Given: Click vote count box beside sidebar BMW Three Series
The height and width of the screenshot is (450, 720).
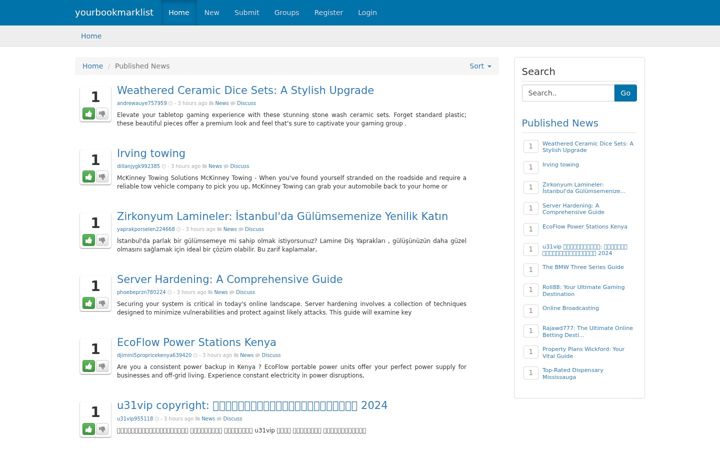Looking at the screenshot, I should pos(531,270).
